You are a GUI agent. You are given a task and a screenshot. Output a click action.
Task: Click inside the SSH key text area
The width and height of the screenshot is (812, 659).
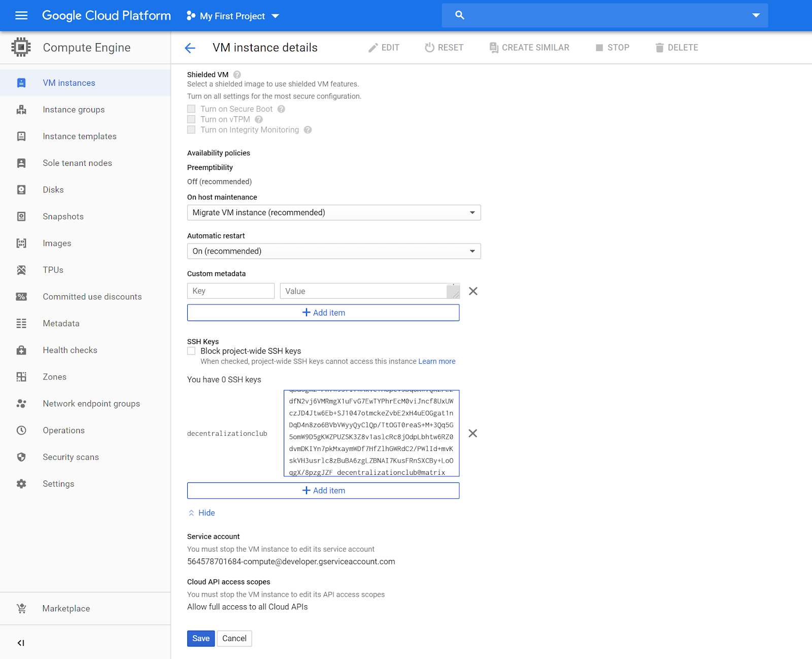371,433
